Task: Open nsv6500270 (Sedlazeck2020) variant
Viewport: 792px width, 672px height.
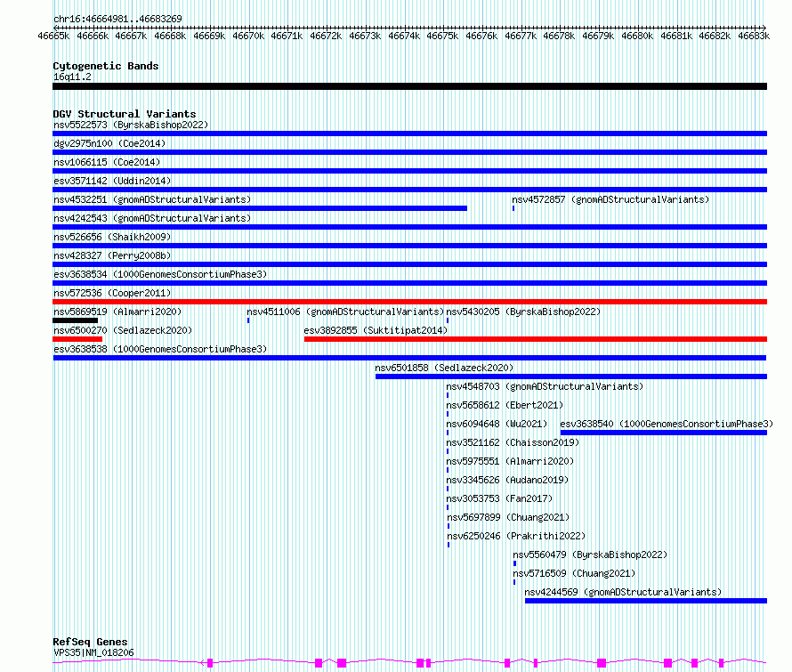Action: [x=123, y=330]
